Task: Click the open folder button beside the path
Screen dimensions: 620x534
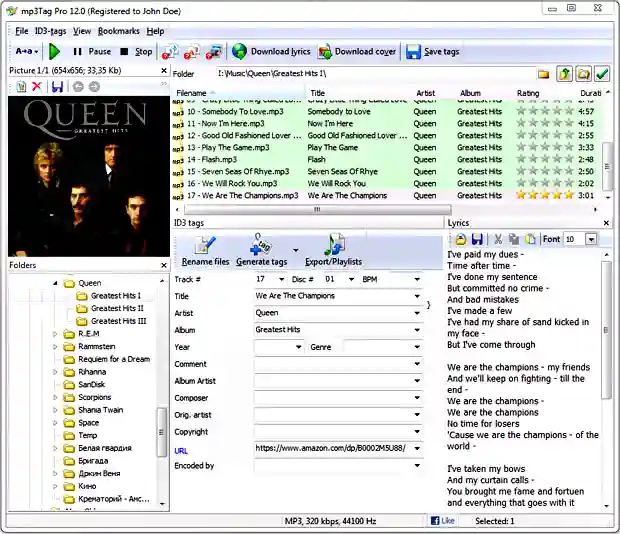Action: click(583, 74)
